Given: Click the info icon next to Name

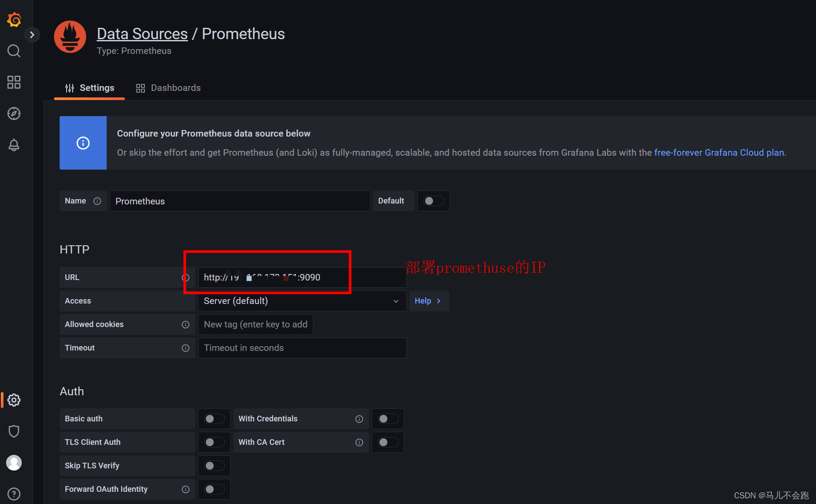Looking at the screenshot, I should pos(97,201).
